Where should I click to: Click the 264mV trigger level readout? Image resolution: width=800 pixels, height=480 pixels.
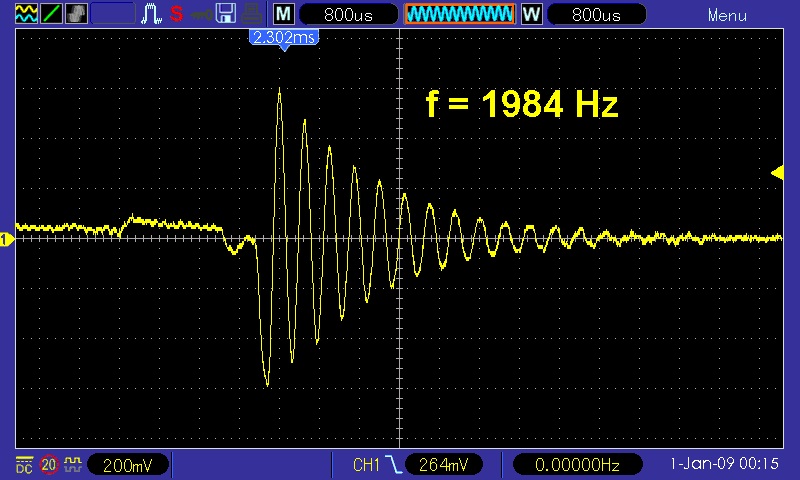point(443,464)
